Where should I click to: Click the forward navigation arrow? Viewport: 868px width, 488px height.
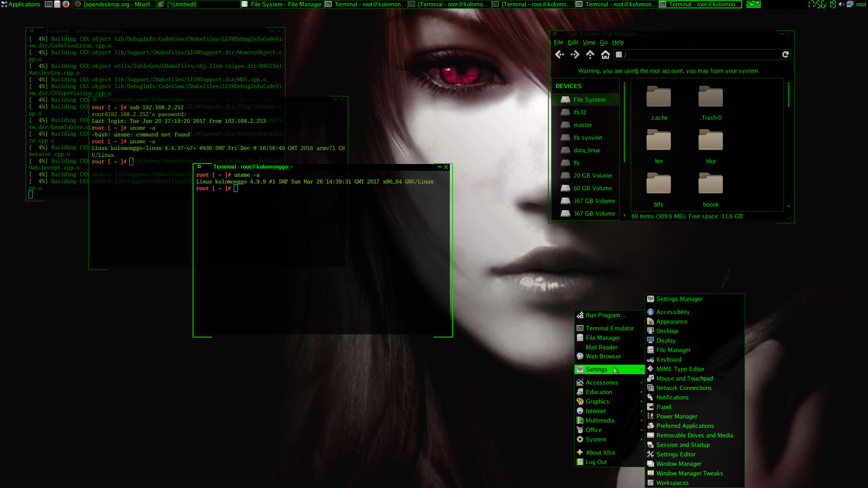coord(574,54)
